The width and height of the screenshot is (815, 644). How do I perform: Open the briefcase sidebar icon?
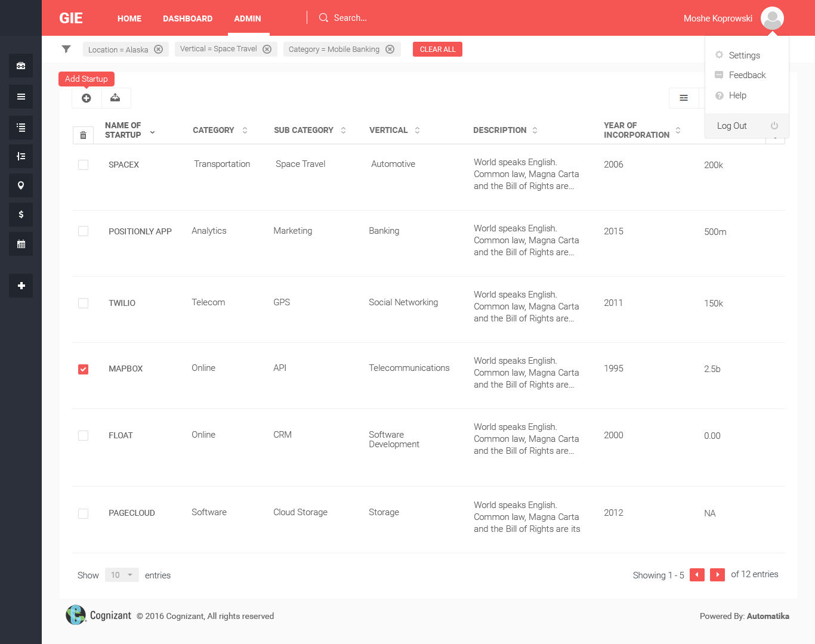[21, 66]
